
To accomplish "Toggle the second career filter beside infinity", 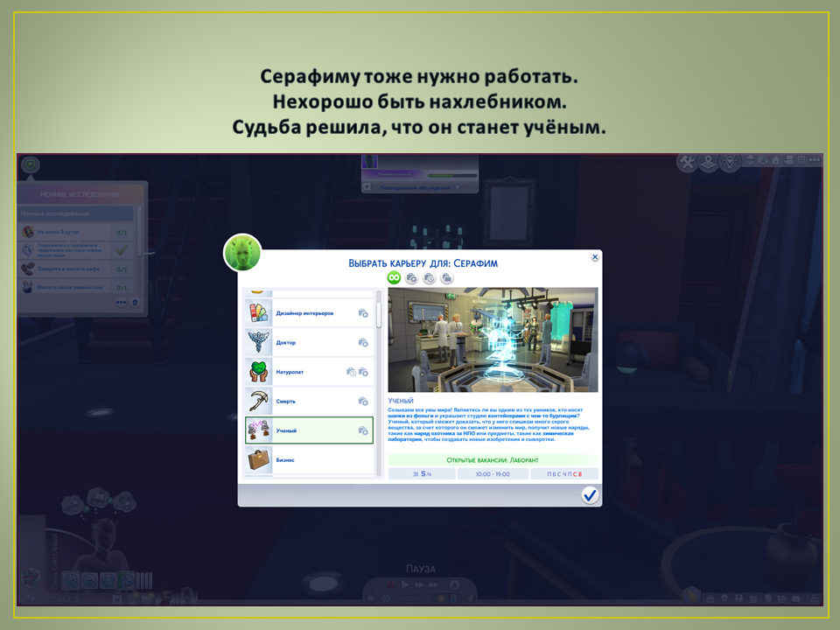I will pos(411,277).
